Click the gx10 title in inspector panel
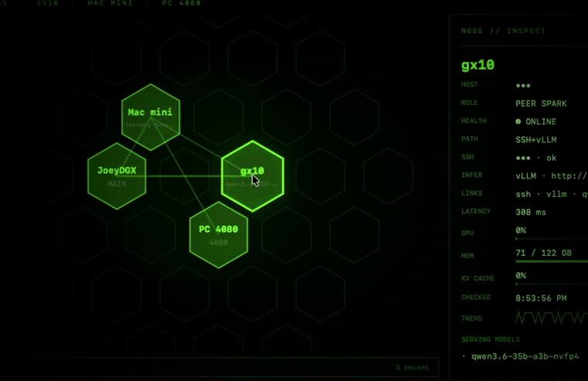The image size is (588, 381). pos(478,65)
